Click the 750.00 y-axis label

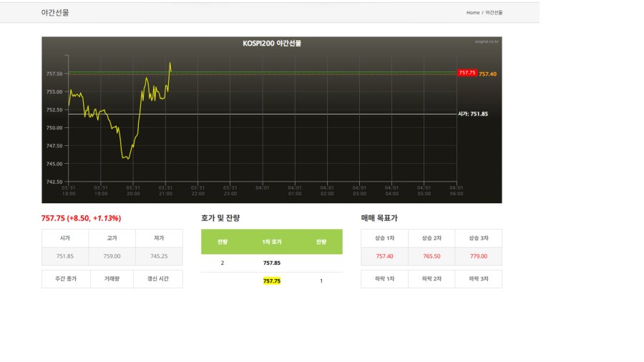coord(54,127)
